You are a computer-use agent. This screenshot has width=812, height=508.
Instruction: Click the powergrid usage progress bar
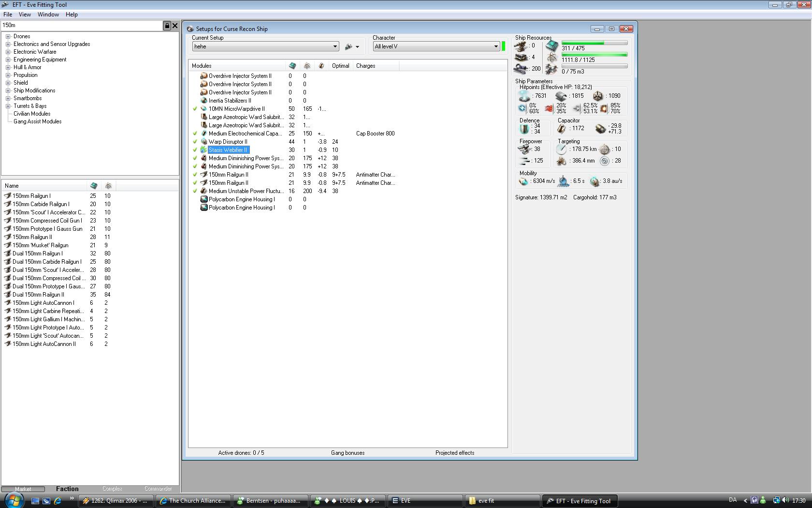(594, 55)
